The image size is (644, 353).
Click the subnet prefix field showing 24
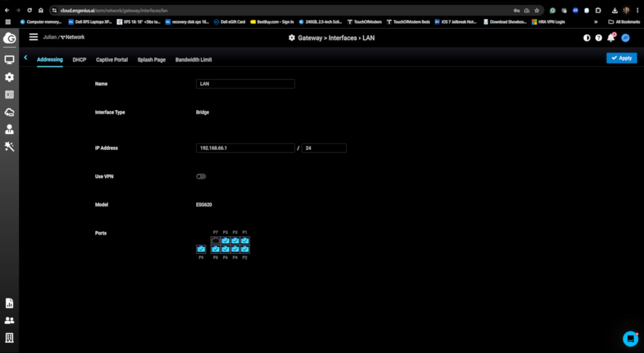324,148
